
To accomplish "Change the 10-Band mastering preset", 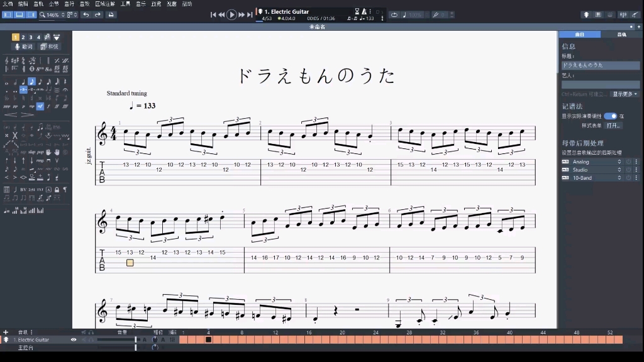I will pyautogui.click(x=596, y=178).
